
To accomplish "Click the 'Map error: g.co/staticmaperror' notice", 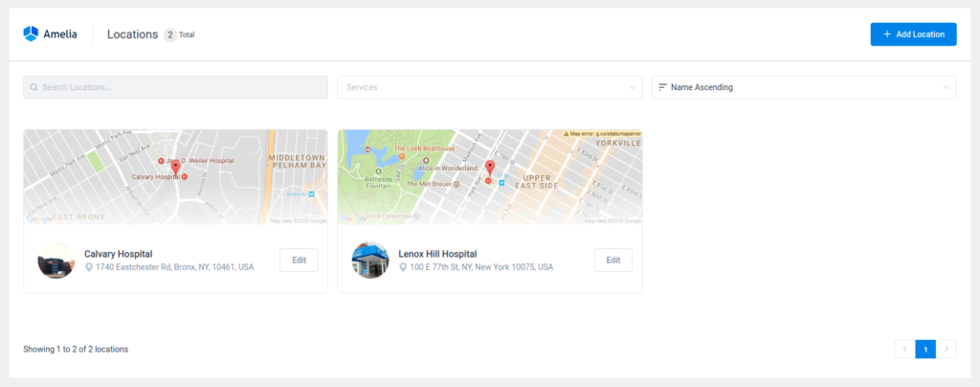I will (603, 134).
